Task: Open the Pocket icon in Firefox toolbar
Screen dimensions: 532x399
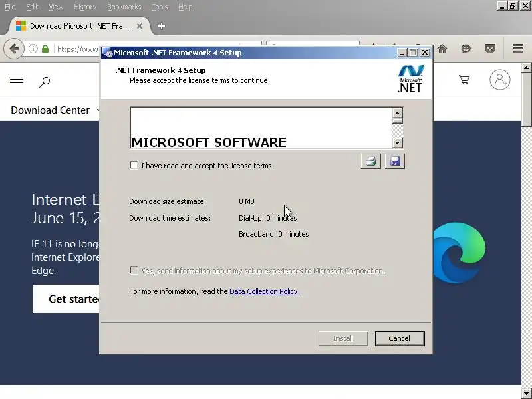Action: point(490,49)
